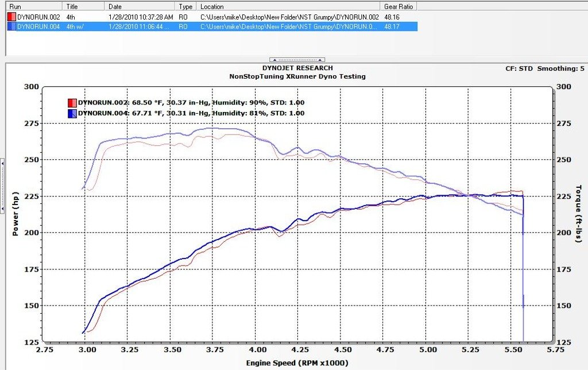Click the blue legend swatch for DYNORUN.004 in graph
This screenshot has width=588, height=370.
72,113
